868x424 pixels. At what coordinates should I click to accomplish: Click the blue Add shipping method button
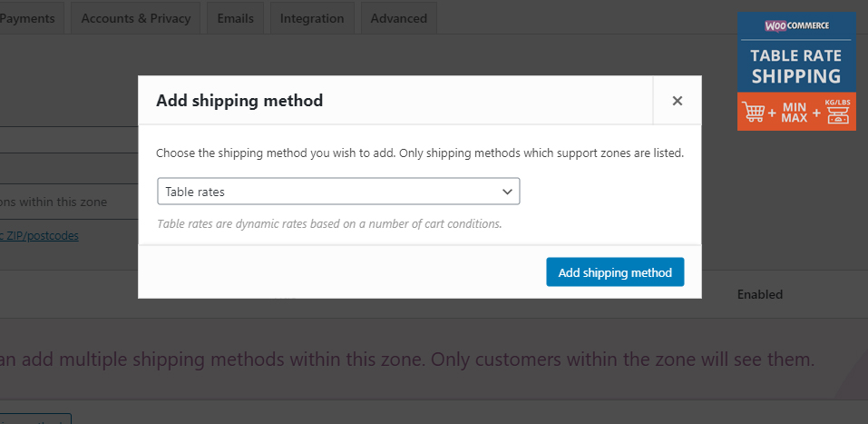point(615,272)
